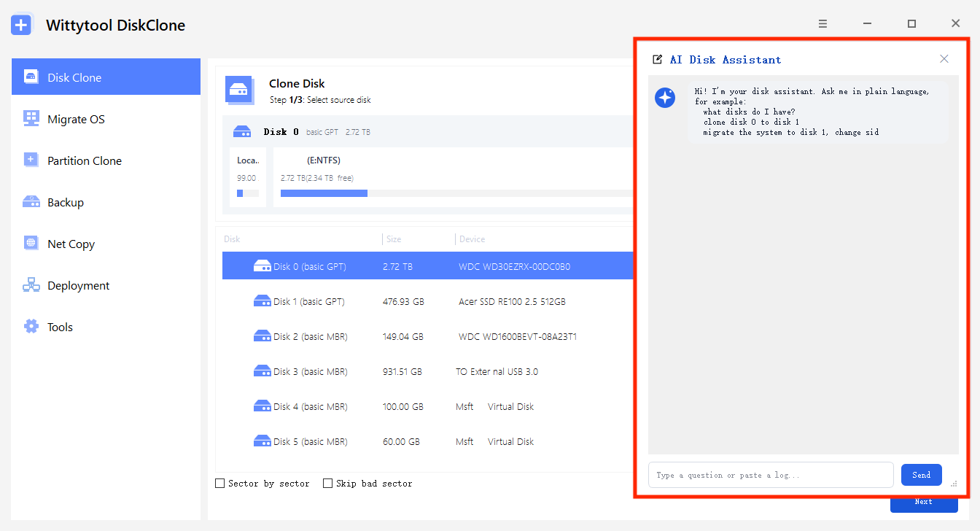Open the hamburger menu in title bar
This screenshot has height=531, width=980.
click(x=822, y=23)
